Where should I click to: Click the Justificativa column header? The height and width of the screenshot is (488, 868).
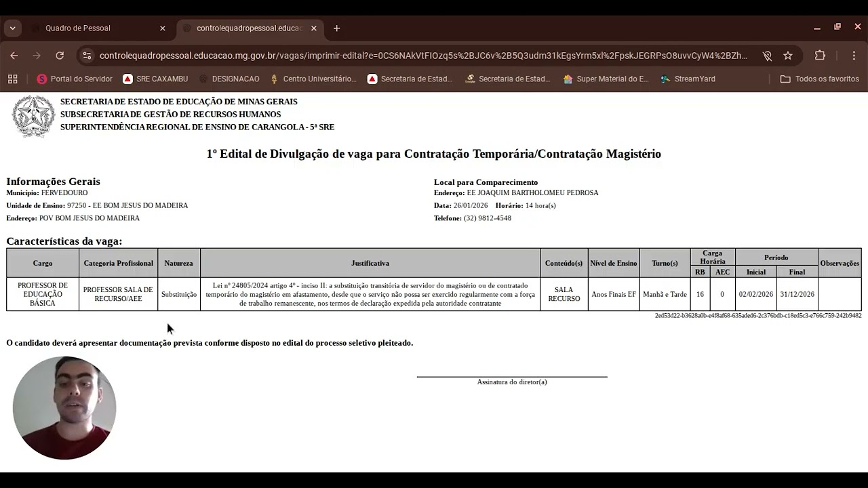click(x=370, y=263)
